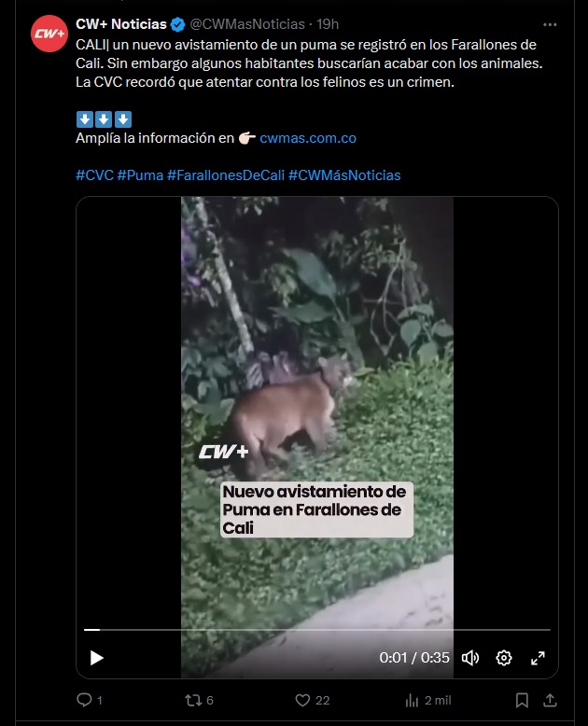
Task: Expand the video to fullscreen
Action: [x=538, y=658]
